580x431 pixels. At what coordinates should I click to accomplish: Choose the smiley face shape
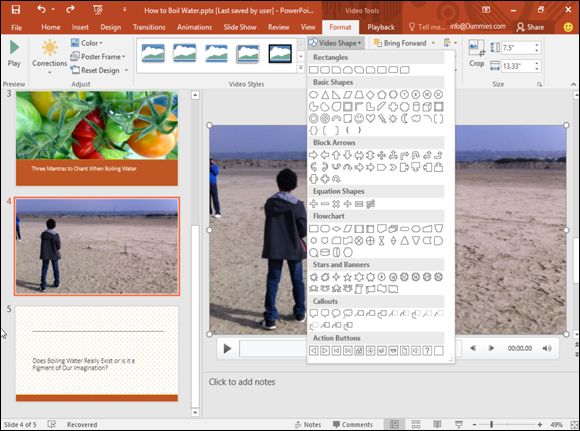pos(359,119)
